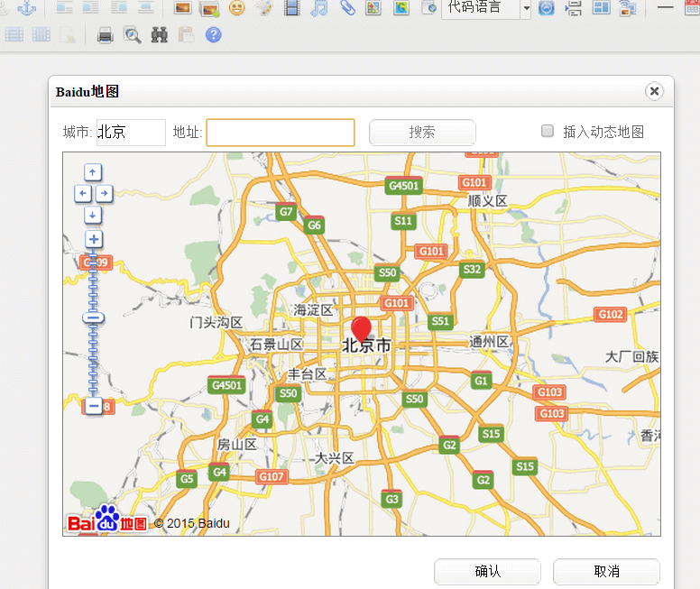Click the preview magnifier page icon

pyautogui.click(x=133, y=35)
